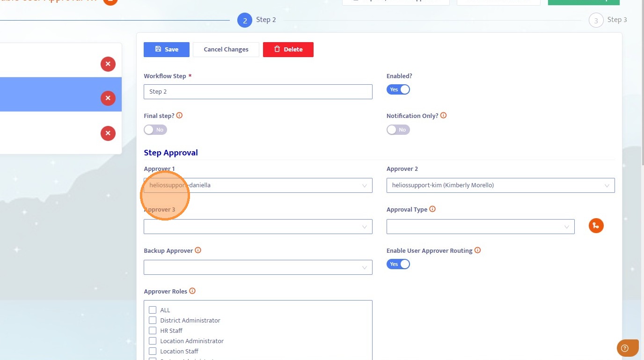This screenshot has height=360, width=644.
Task: Expand the Approver 3 dropdown
Action: (258, 227)
